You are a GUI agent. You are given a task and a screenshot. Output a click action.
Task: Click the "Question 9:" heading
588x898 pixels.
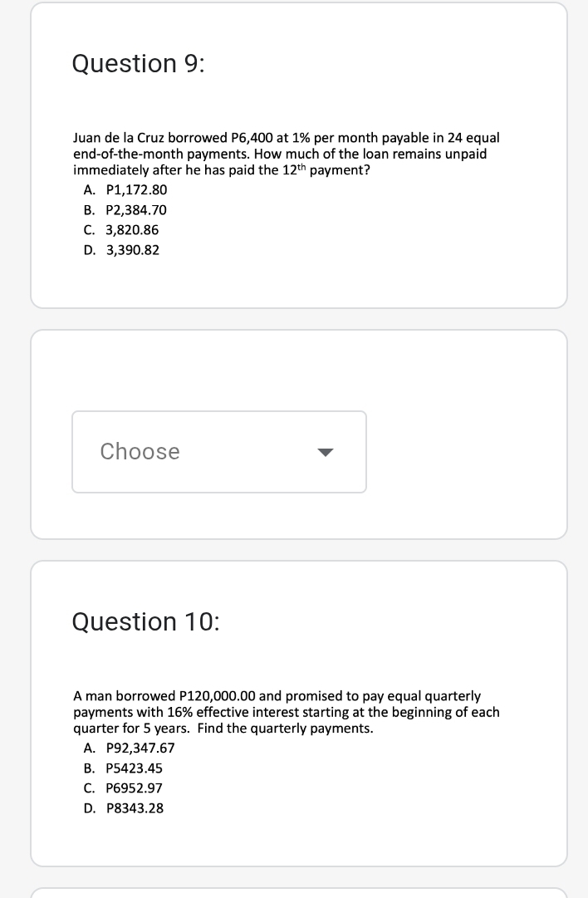(138, 63)
